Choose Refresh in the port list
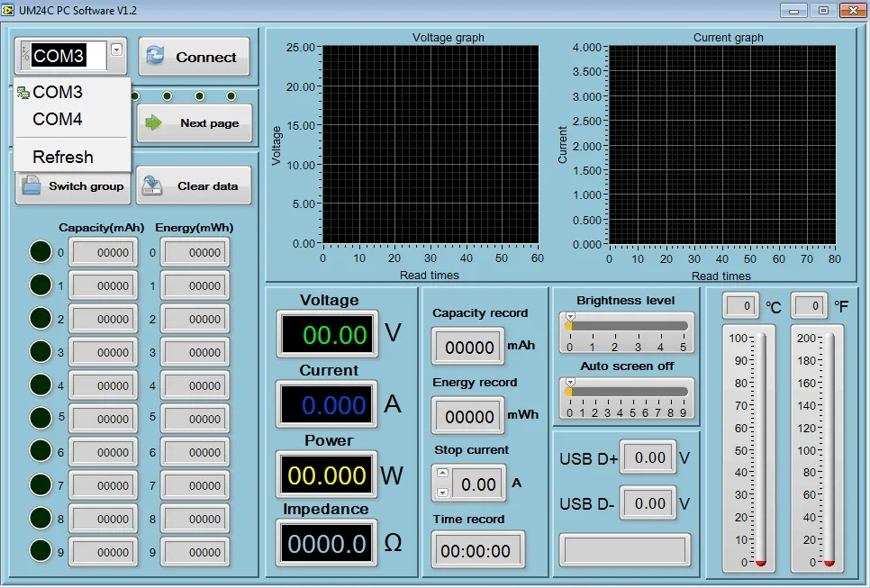This screenshot has width=870, height=588. 63,157
